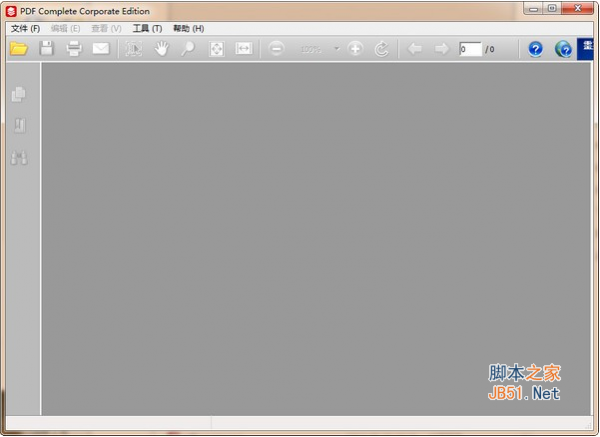Go to the next page arrow
The image size is (600, 437).
tap(441, 49)
